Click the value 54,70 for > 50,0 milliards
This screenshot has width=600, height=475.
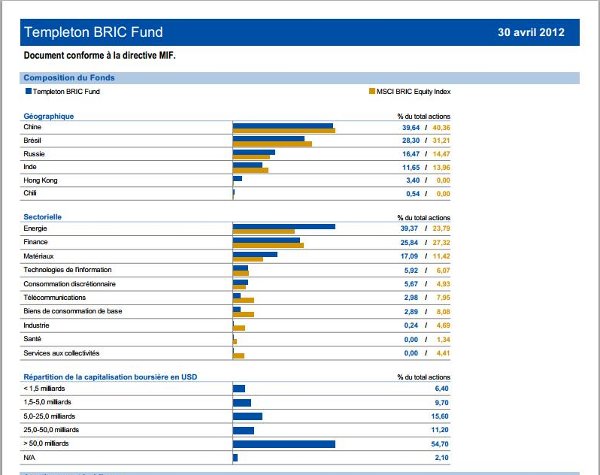pos(440,444)
